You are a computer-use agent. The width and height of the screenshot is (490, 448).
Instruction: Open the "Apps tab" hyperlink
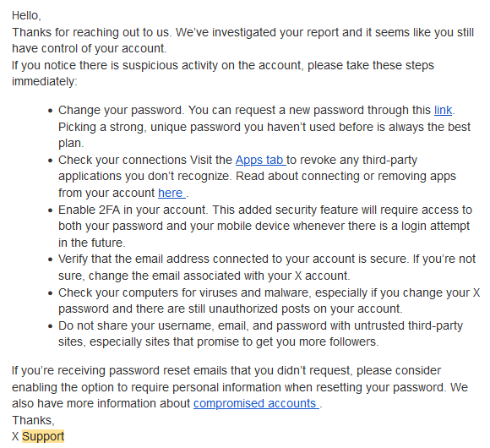click(260, 160)
